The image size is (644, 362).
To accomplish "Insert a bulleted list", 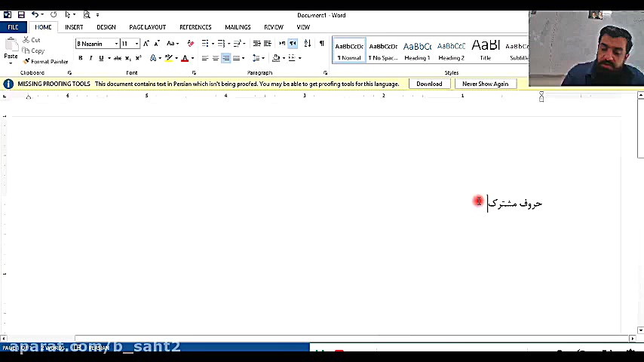I will click(x=205, y=43).
